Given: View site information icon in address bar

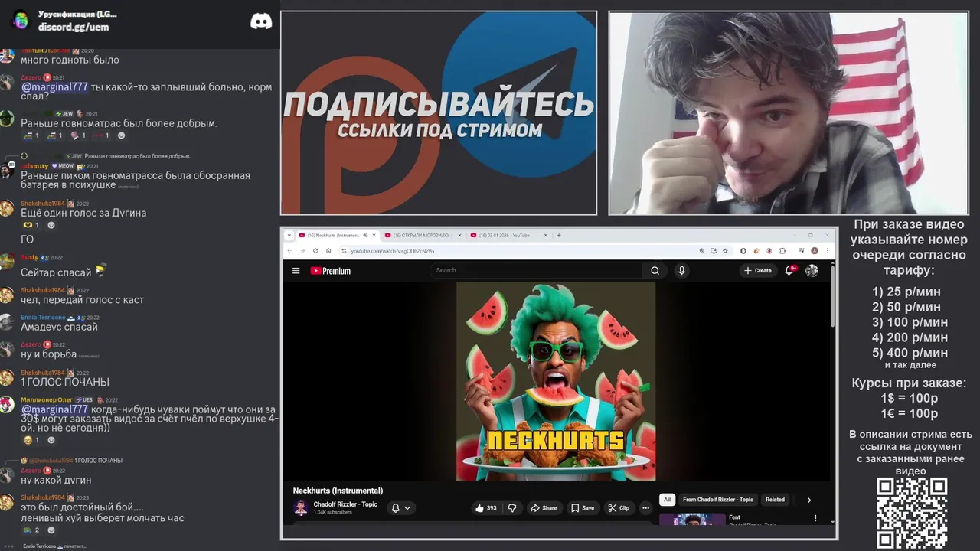Looking at the screenshot, I should click(345, 251).
